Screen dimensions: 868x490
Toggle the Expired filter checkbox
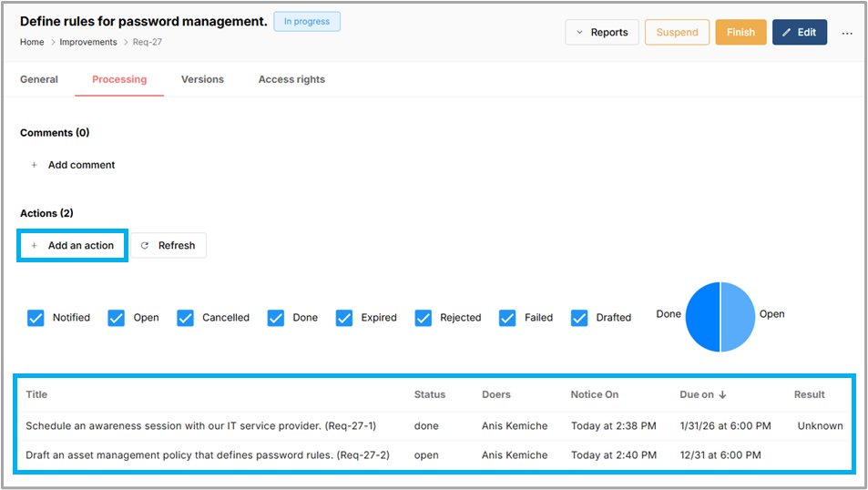344,318
